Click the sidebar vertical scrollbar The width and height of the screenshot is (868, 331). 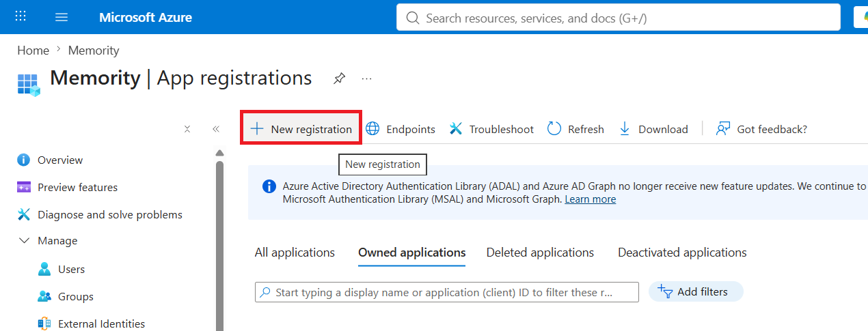(219, 246)
